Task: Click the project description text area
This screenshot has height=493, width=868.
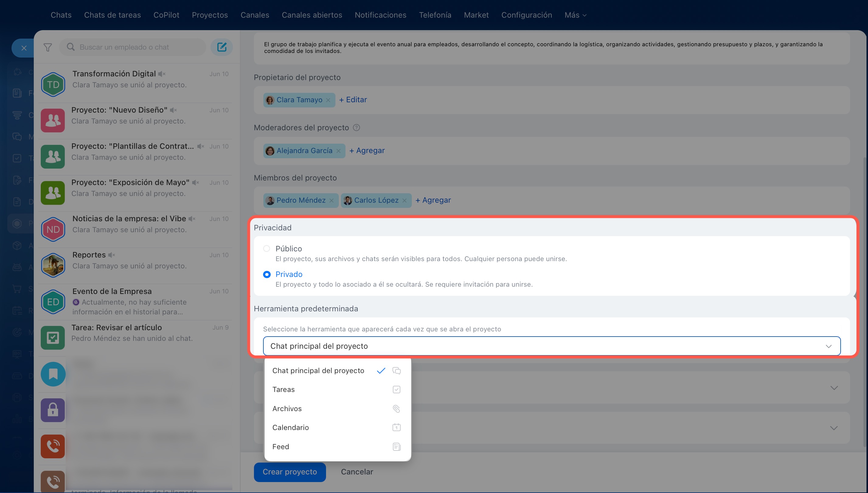Action: 552,47
